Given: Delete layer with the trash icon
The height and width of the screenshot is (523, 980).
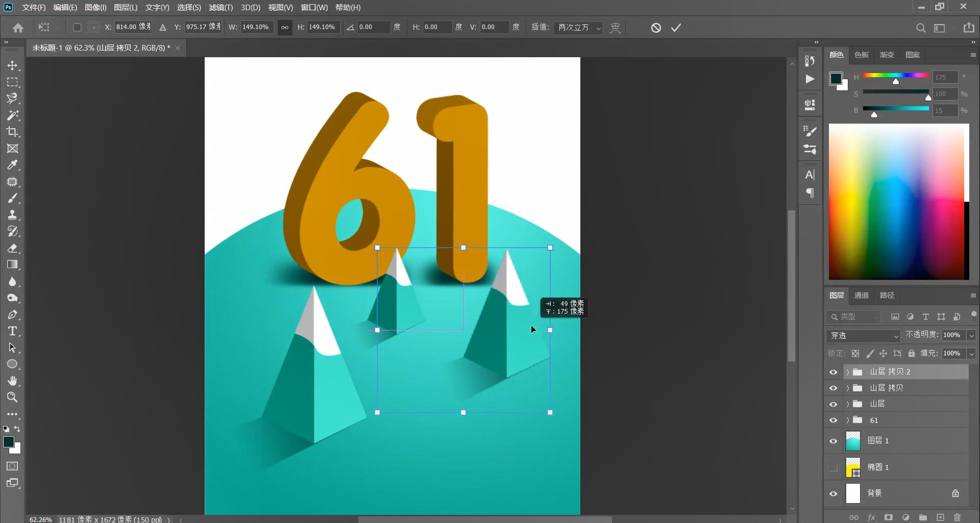Looking at the screenshot, I should (958, 517).
